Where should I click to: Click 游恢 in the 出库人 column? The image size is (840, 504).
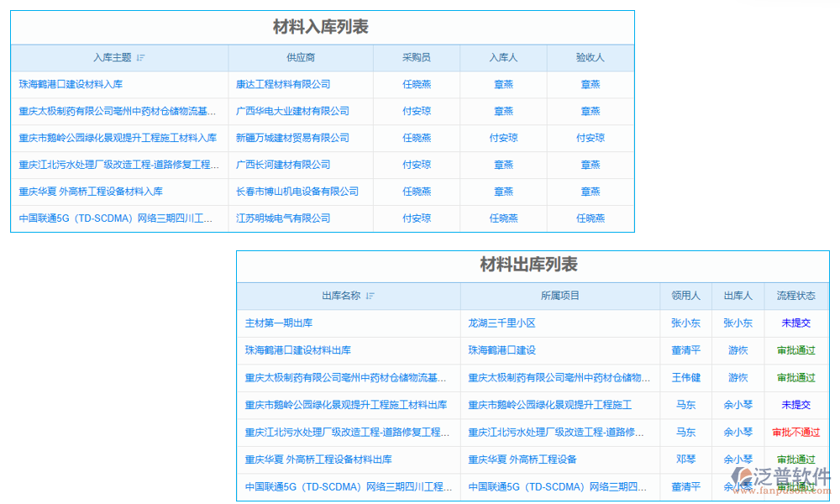tap(738, 350)
